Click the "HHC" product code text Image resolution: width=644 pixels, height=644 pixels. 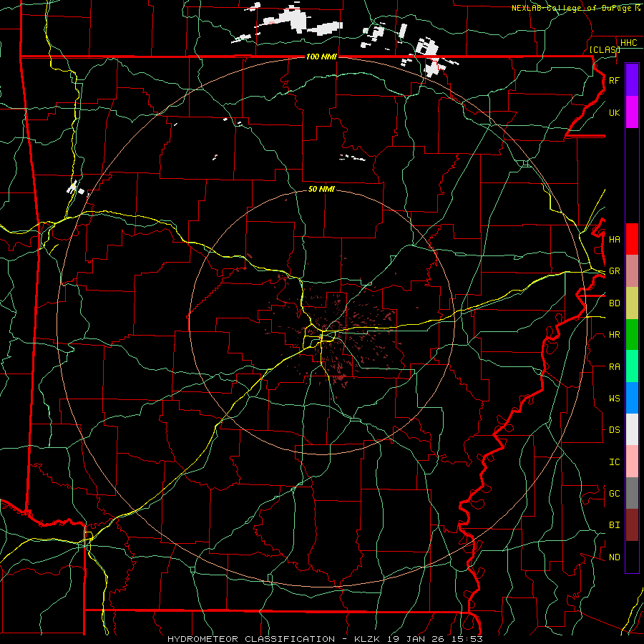coord(629,43)
